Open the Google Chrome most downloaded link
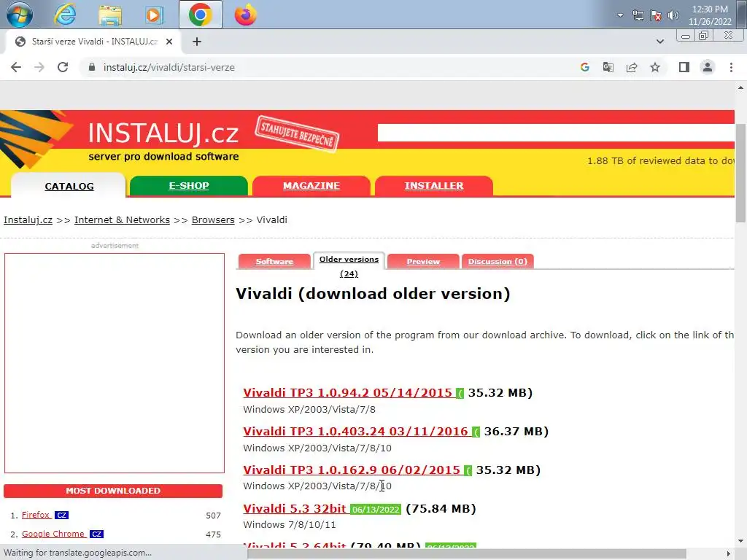 pyautogui.click(x=53, y=534)
